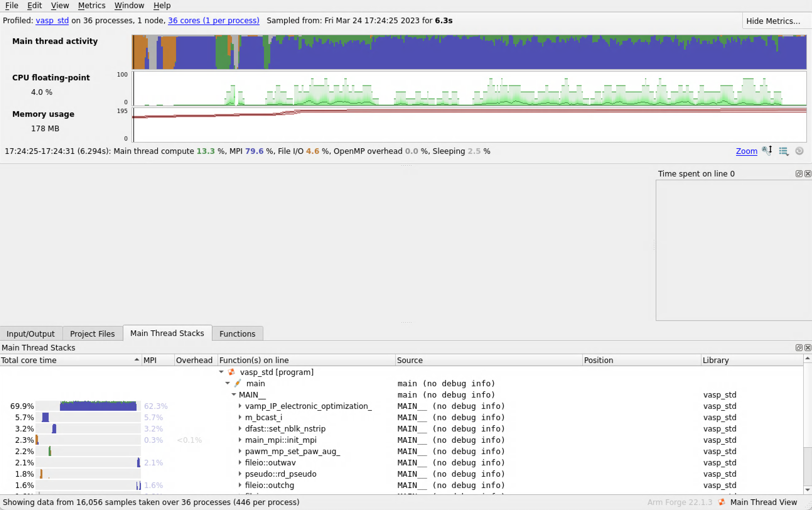Expand the fileio::outwav stack entry
The height and width of the screenshot is (510, 812).
click(240, 463)
